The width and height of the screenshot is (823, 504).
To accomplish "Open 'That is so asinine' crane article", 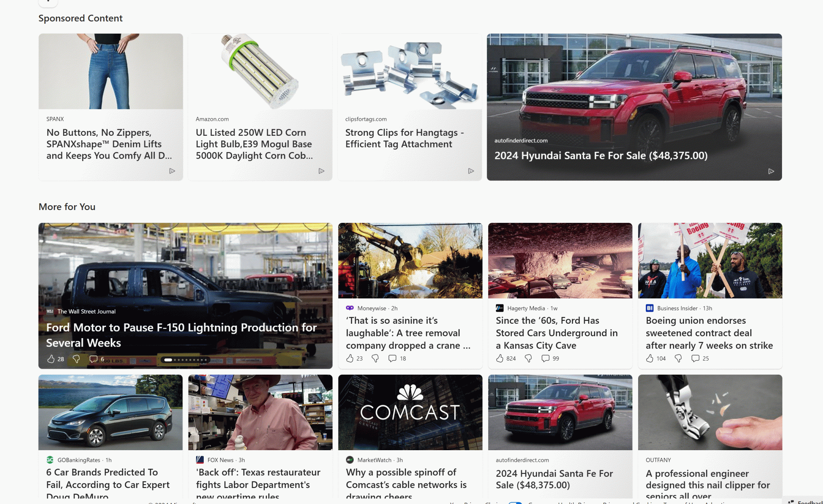I will [x=408, y=333].
